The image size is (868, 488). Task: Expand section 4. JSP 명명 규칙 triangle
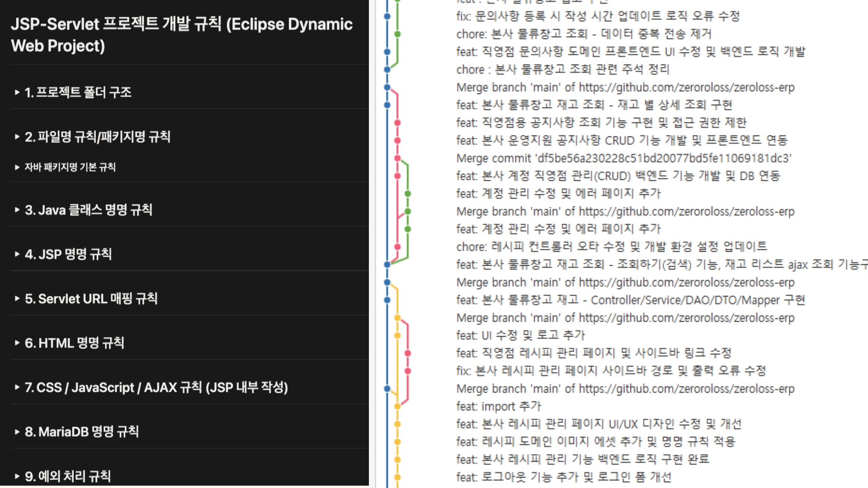(17, 254)
